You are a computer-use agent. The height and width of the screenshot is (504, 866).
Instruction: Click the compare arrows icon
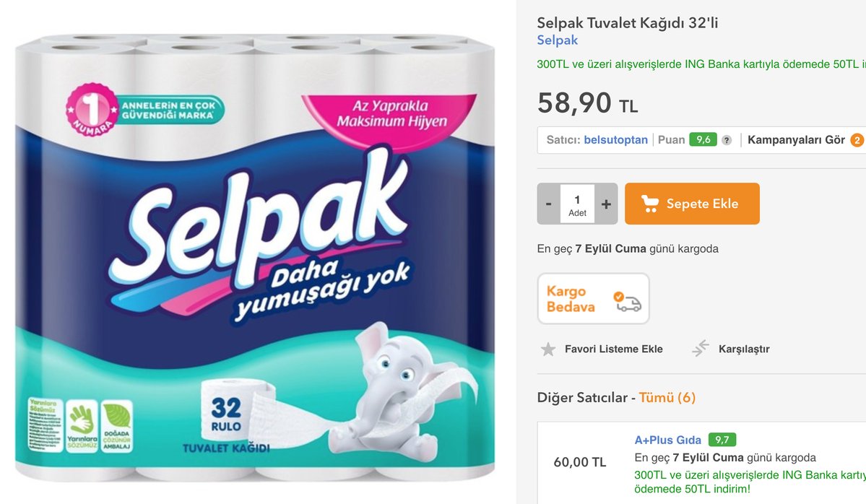point(700,349)
